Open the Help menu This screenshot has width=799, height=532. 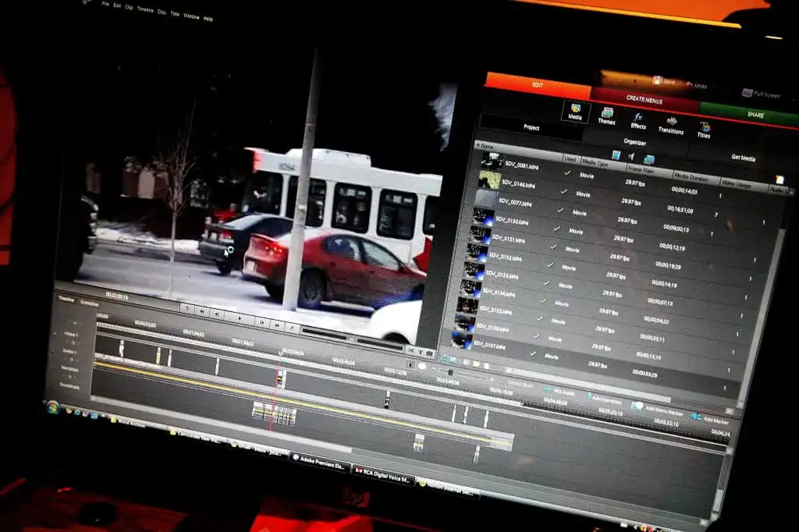pos(208,19)
